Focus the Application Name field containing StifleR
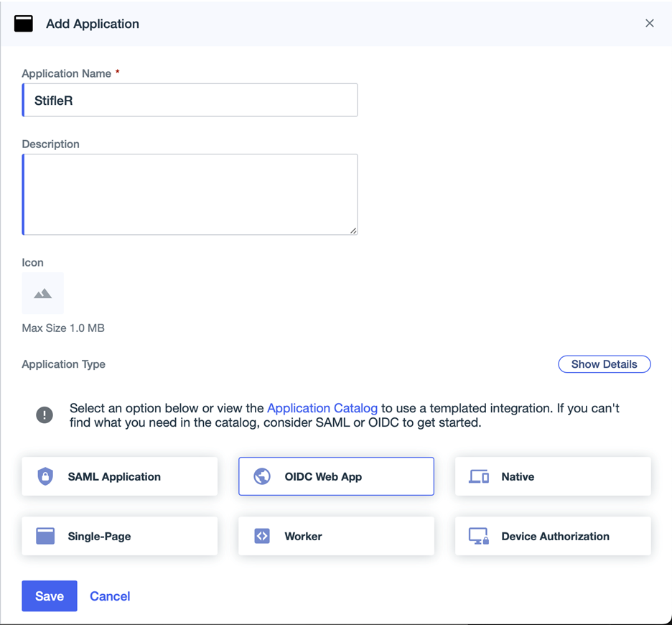 (x=190, y=101)
